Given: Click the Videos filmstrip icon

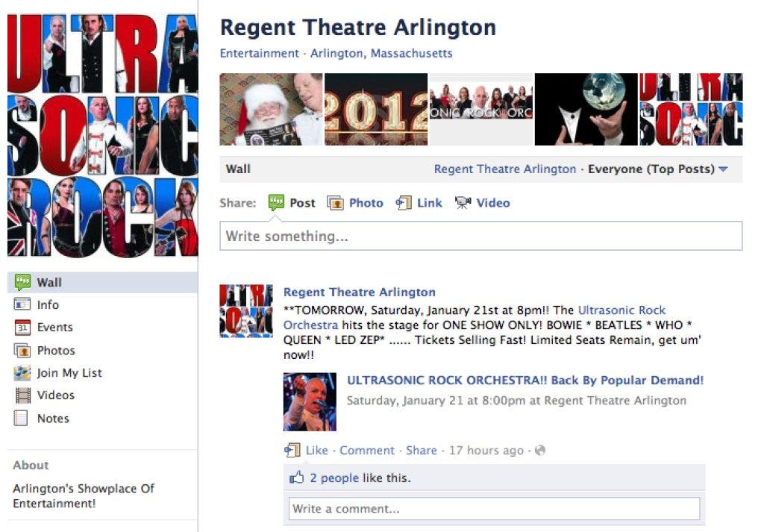Looking at the screenshot, I should pos(22,395).
